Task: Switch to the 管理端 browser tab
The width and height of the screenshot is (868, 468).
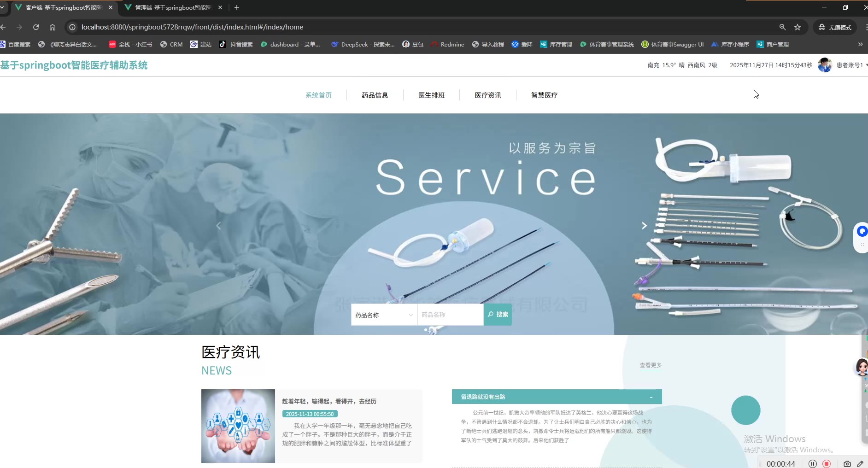Action: (x=173, y=7)
